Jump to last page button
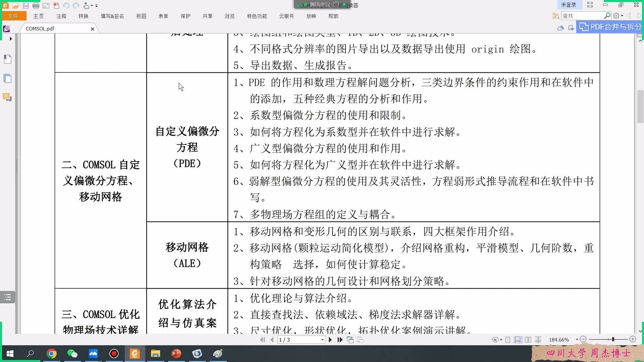This screenshot has width=644, height=362. [x=340, y=340]
